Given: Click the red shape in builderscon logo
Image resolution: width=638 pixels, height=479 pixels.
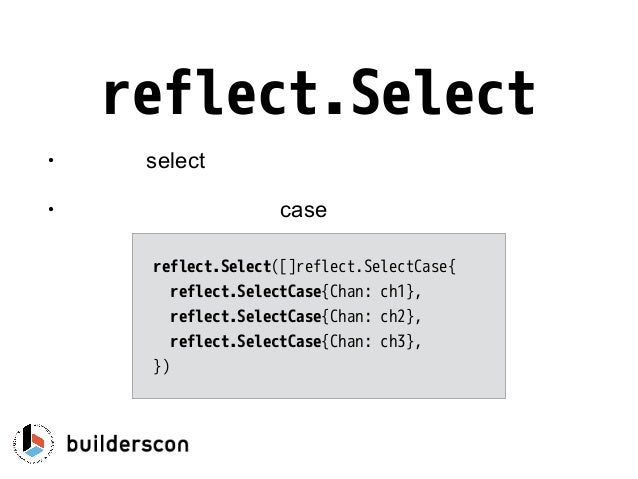Looking at the screenshot, I should (38, 440).
